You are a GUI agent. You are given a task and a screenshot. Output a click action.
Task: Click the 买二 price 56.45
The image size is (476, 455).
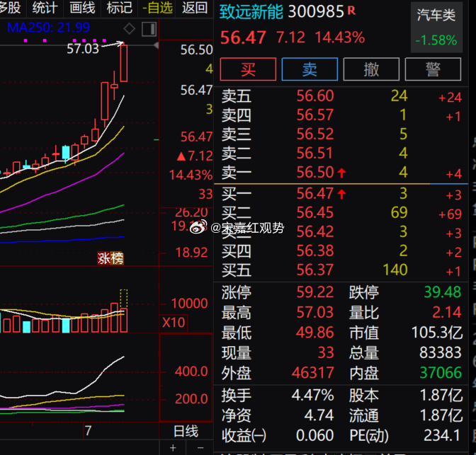[314, 212]
